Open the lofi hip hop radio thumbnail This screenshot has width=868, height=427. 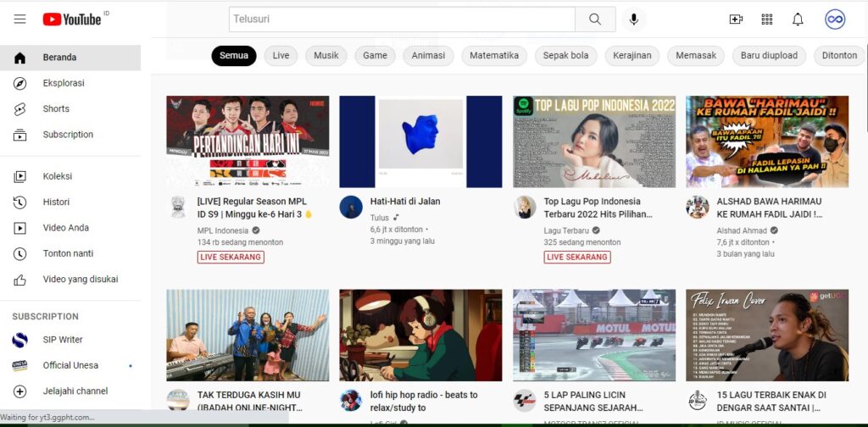(420, 335)
